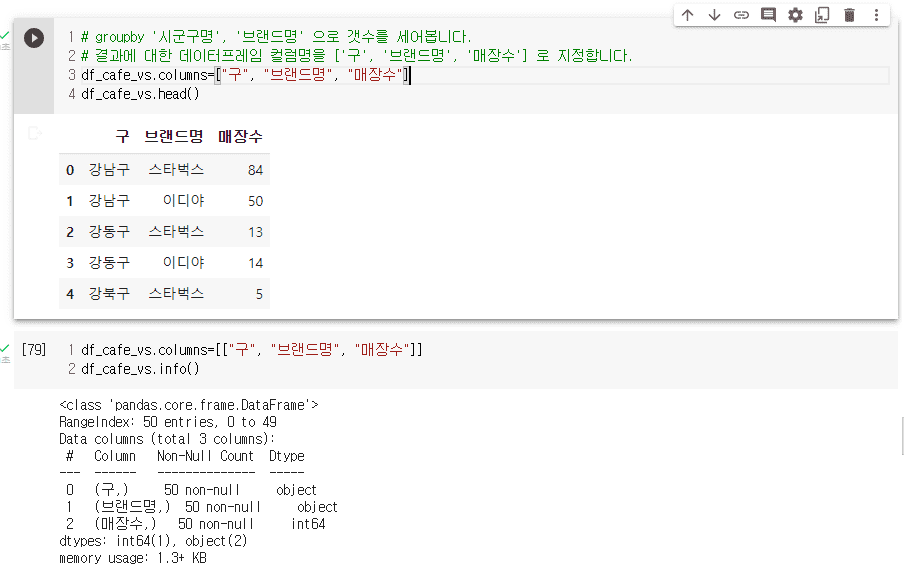The image size is (904, 575).
Task: Click the 구 column header
Action: 122,137
